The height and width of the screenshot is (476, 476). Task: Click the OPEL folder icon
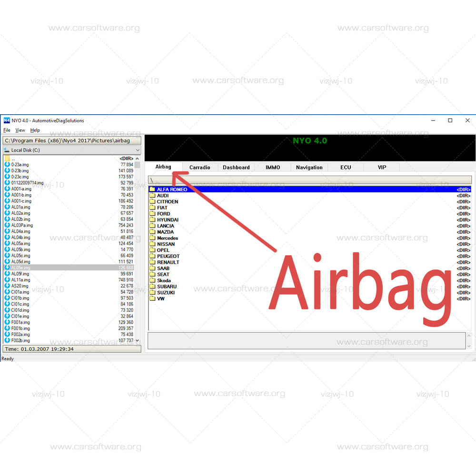(x=152, y=250)
